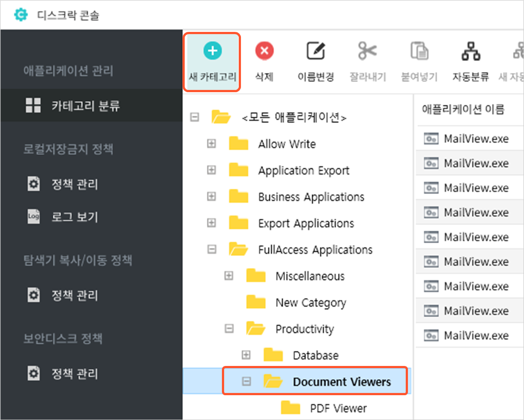The width and height of the screenshot is (524, 420).
Task: Select the Allow Write category
Action: tap(287, 144)
